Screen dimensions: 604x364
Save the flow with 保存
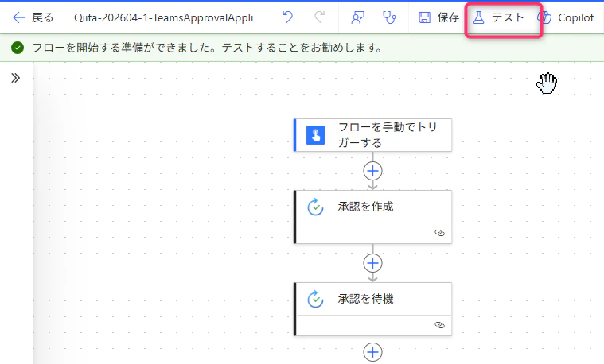click(x=438, y=17)
